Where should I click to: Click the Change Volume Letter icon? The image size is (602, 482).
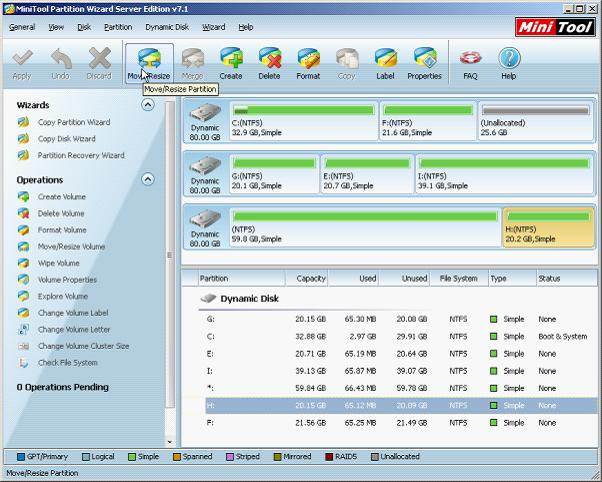[23, 330]
